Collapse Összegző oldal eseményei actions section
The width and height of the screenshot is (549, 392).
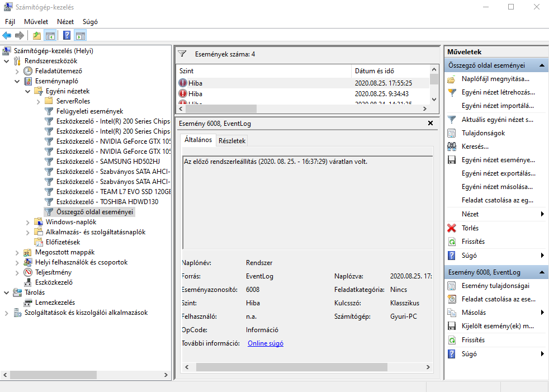[x=542, y=65]
